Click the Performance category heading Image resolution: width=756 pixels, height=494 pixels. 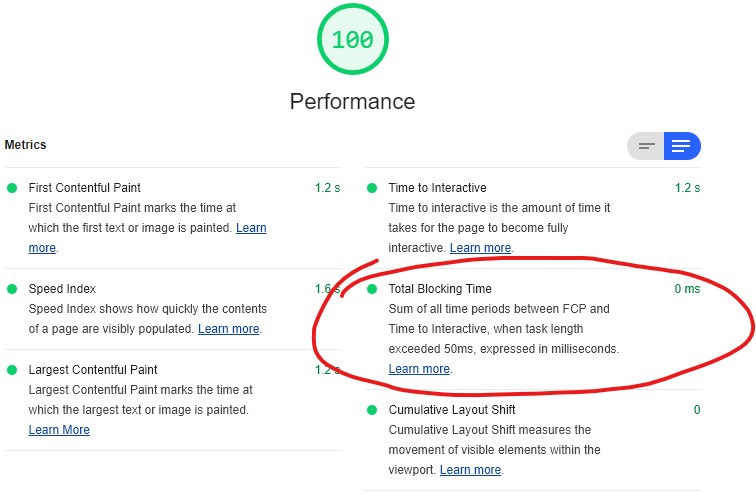click(352, 101)
